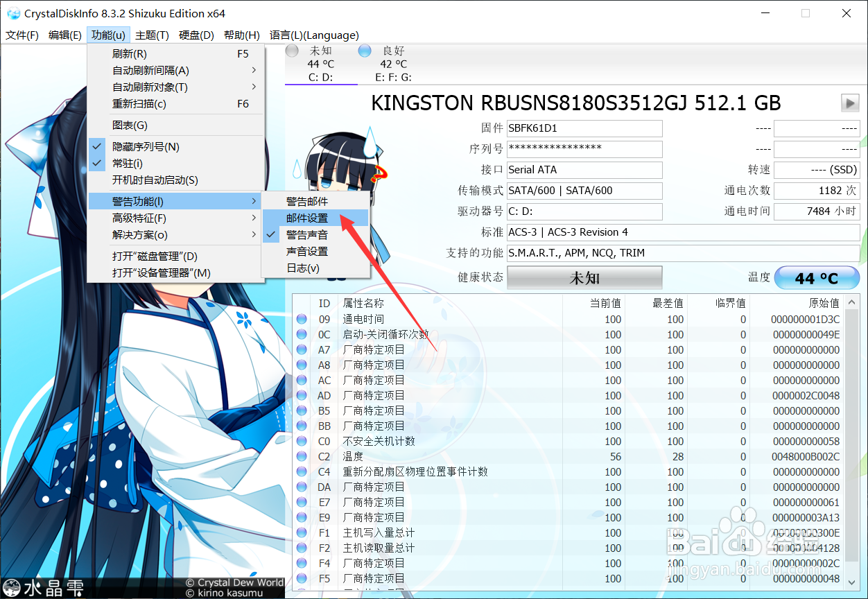Viewport: 868px width, 599px height.
Task: Click status dot for attribute A7 row
Action: pyautogui.click(x=302, y=350)
